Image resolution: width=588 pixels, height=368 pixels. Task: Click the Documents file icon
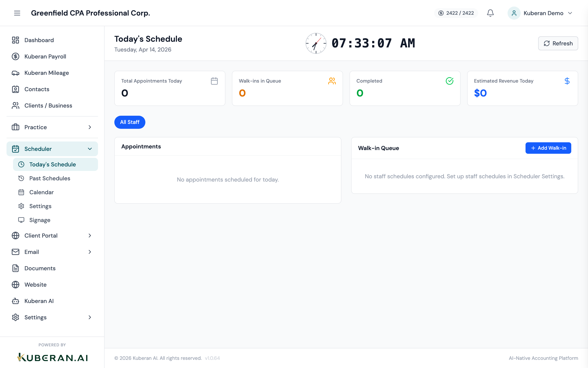(16, 268)
